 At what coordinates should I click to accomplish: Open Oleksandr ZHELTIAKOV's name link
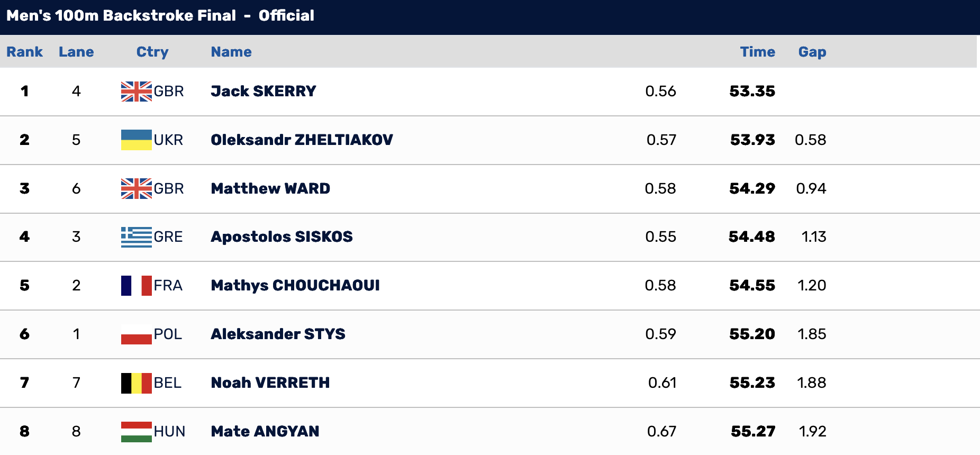302,140
